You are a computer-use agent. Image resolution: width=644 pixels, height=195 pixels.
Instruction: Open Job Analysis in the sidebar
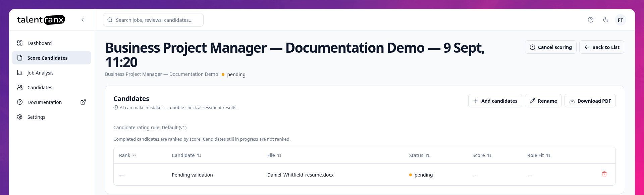(51, 72)
